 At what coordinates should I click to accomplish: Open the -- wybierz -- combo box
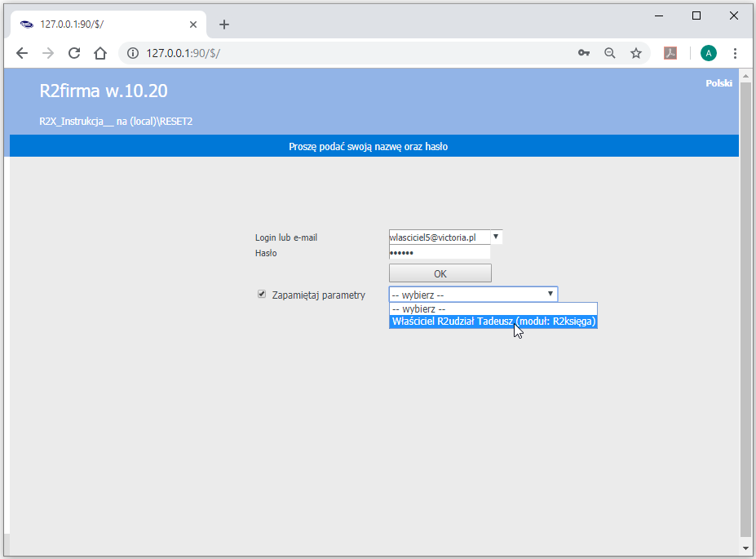tap(473, 295)
